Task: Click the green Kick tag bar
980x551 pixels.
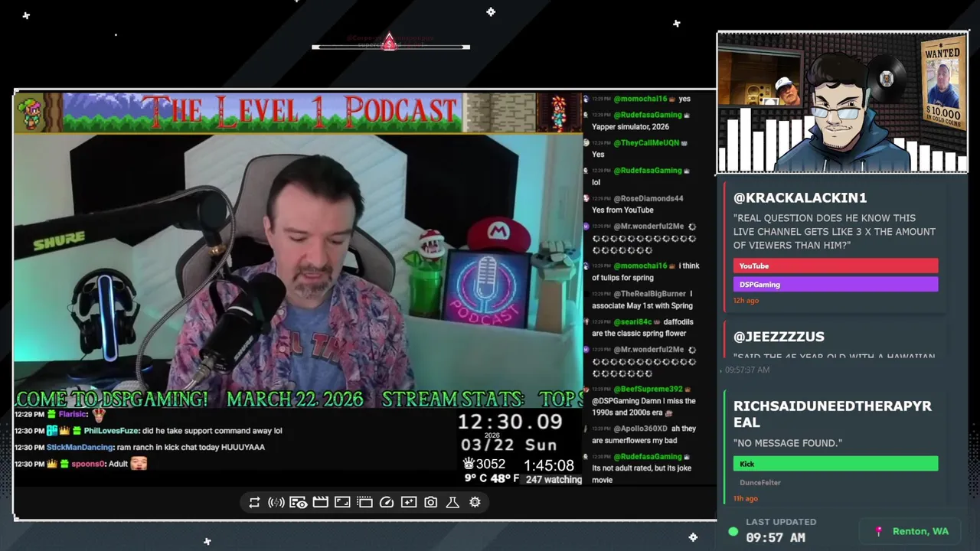Action: point(835,463)
